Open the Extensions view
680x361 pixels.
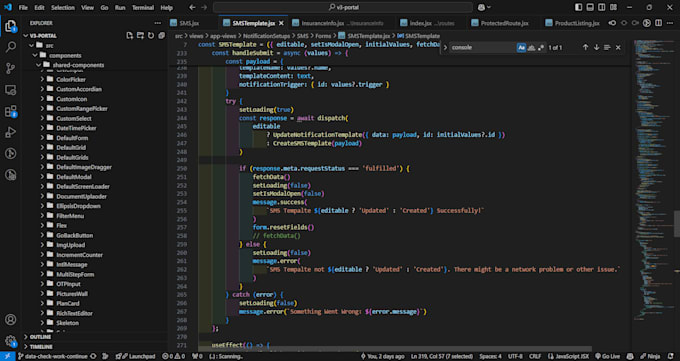(x=10, y=111)
